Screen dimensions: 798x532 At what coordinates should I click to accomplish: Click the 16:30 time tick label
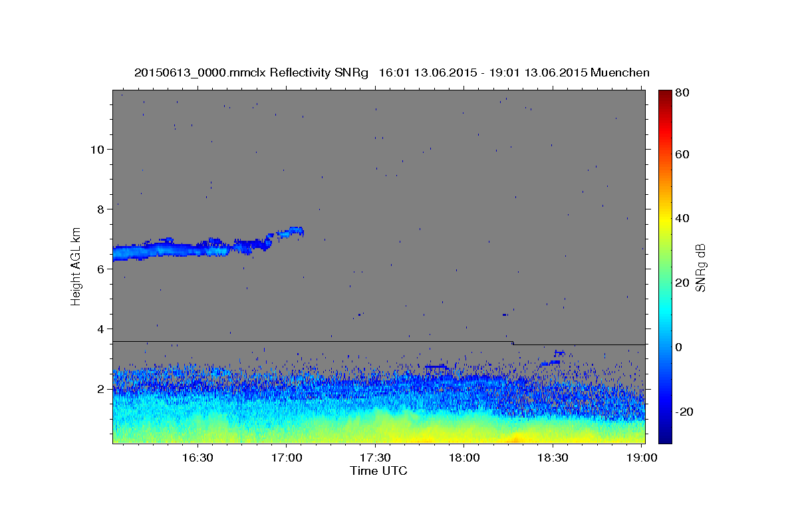coord(198,458)
